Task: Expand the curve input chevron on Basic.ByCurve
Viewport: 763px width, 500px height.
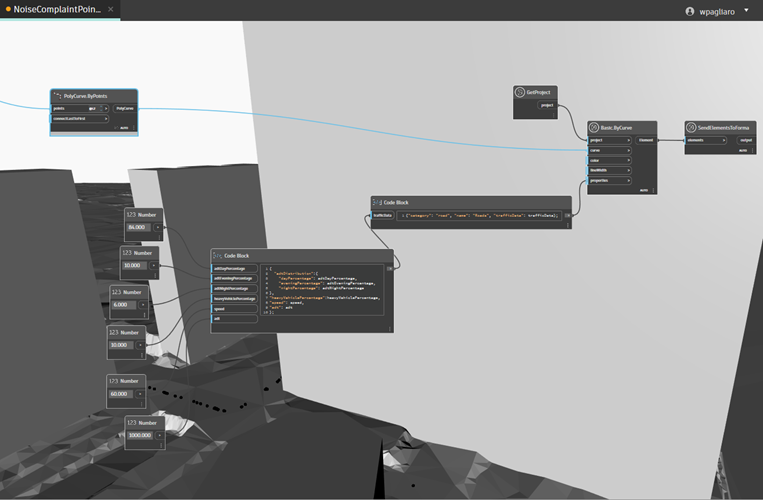Action: tap(629, 151)
